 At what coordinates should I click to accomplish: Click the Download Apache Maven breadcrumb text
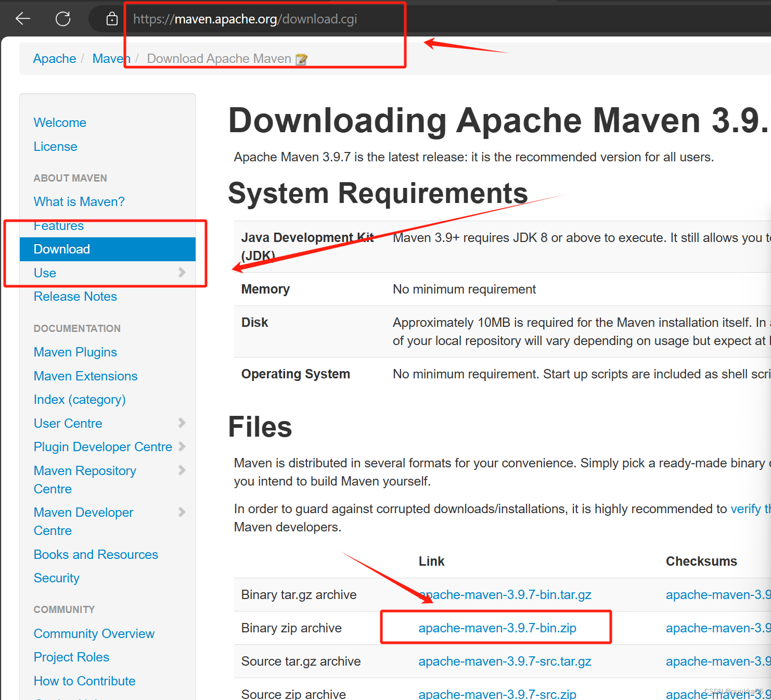click(219, 59)
